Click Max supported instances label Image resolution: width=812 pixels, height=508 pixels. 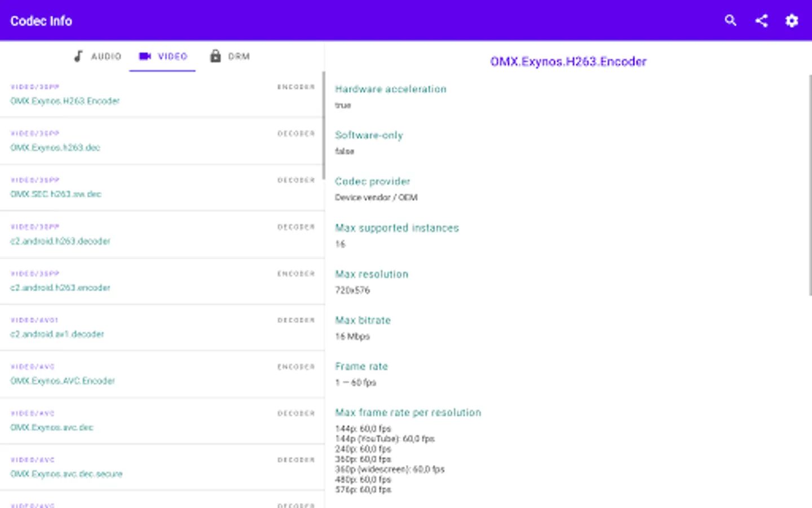point(397,228)
